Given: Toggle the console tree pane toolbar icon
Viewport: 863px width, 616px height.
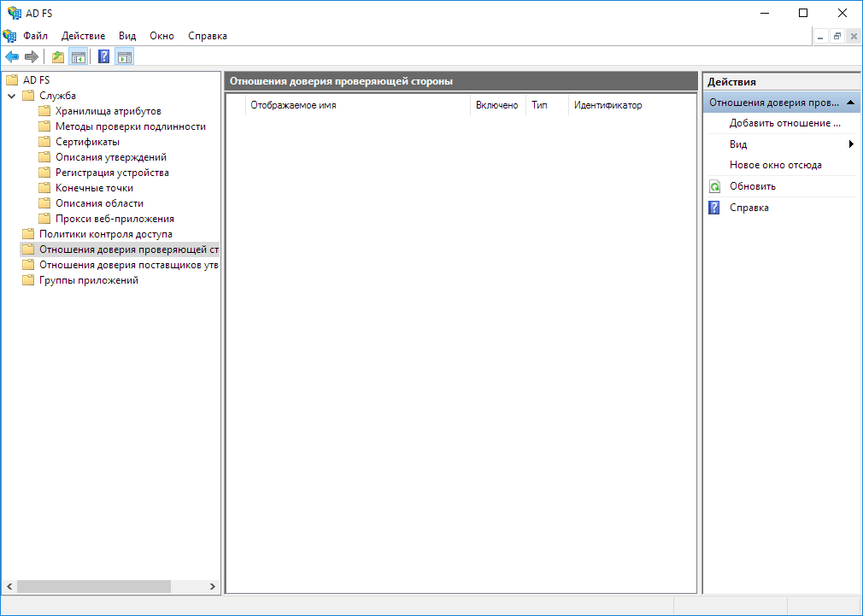Looking at the screenshot, I should [x=78, y=57].
